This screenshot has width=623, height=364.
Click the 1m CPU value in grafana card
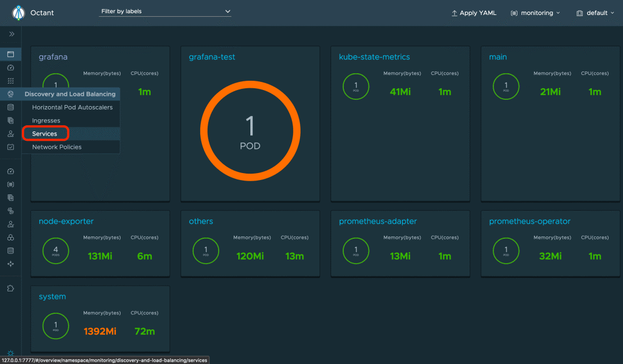pos(145,92)
